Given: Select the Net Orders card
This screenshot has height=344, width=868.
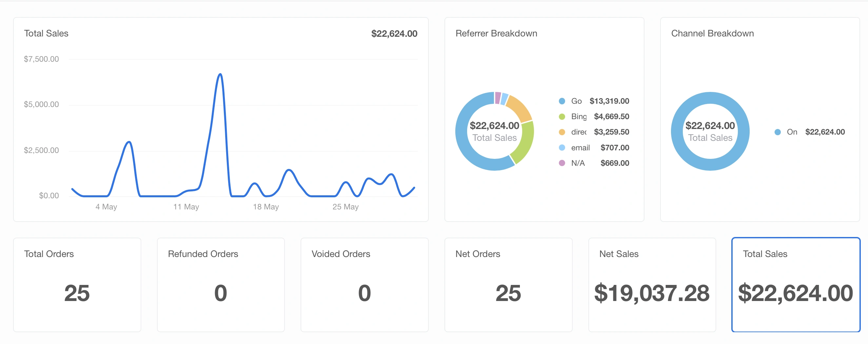Looking at the screenshot, I should pyautogui.click(x=508, y=285).
